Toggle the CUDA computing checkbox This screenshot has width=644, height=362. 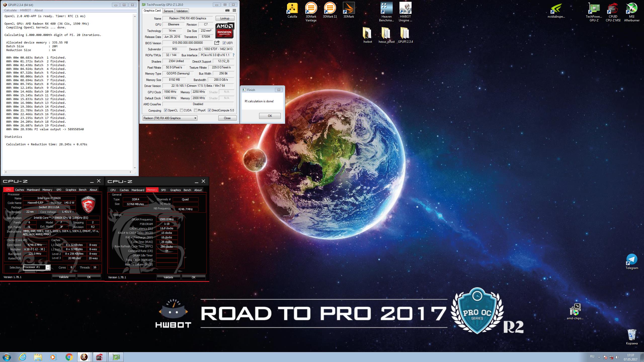(181, 110)
